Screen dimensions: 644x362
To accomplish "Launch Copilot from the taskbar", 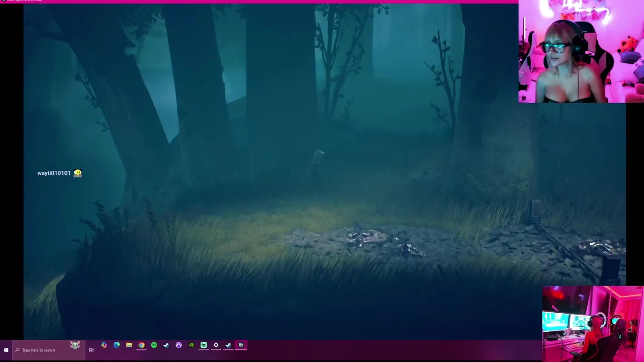I will click(x=104, y=345).
